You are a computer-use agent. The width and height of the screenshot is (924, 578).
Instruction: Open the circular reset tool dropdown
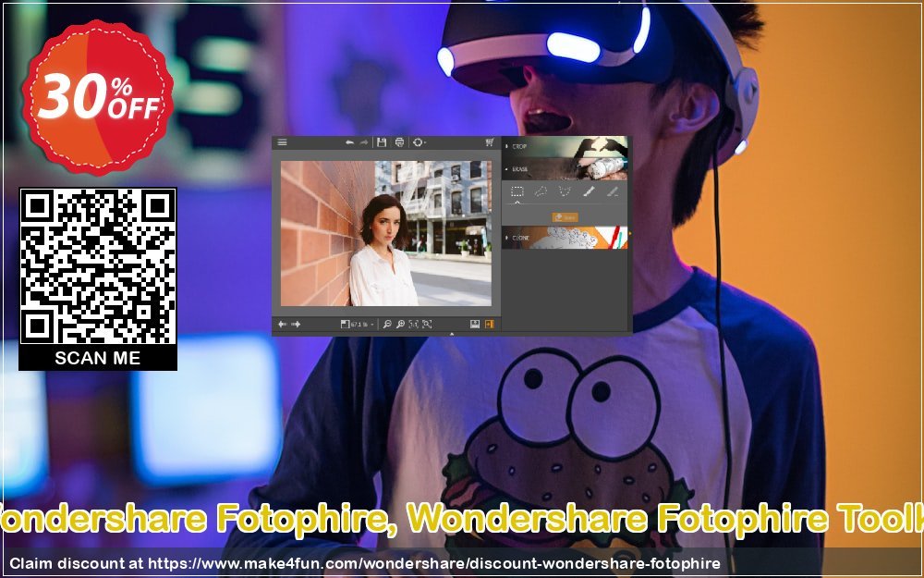click(x=419, y=142)
